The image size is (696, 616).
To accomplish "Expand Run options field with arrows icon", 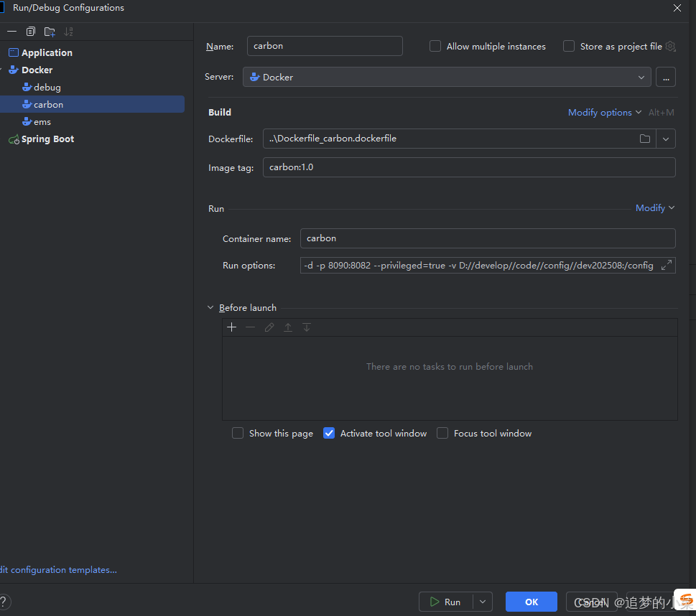I will click(x=667, y=266).
